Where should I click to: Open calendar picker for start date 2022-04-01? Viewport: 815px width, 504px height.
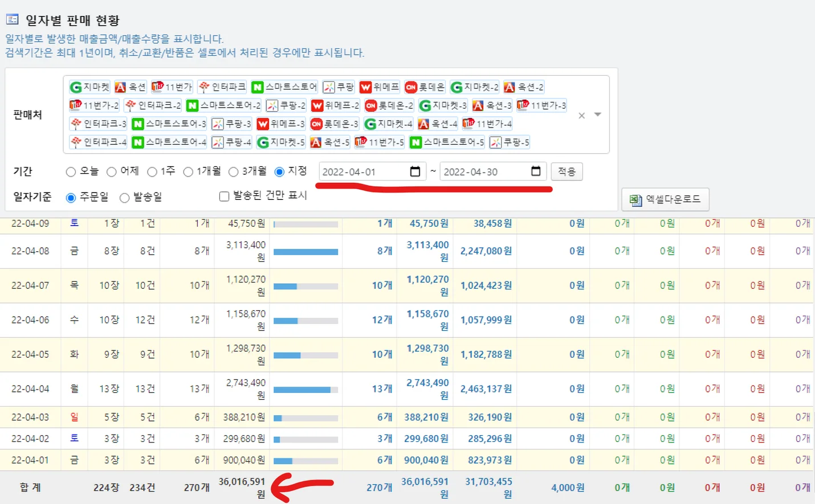[415, 171]
